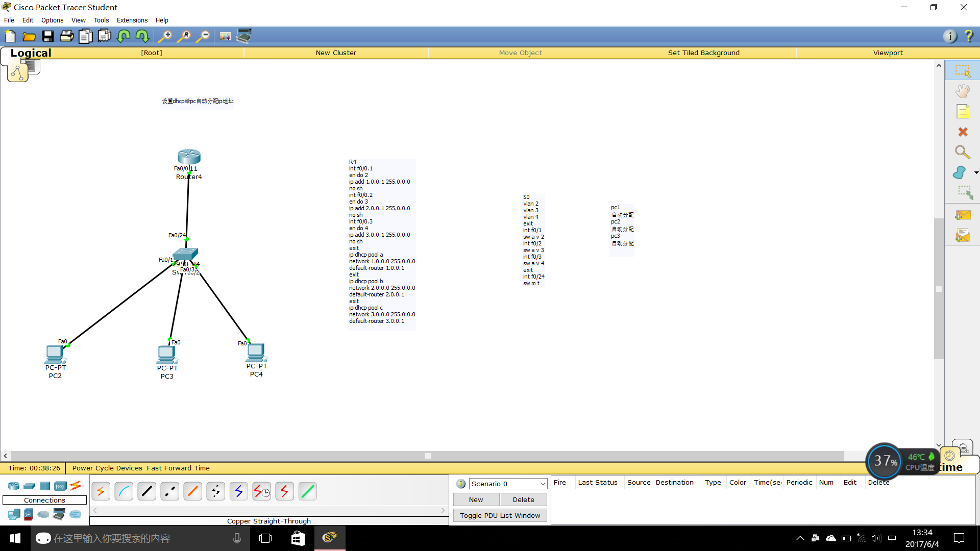Click New Cluster in the yellow bar

336,53
